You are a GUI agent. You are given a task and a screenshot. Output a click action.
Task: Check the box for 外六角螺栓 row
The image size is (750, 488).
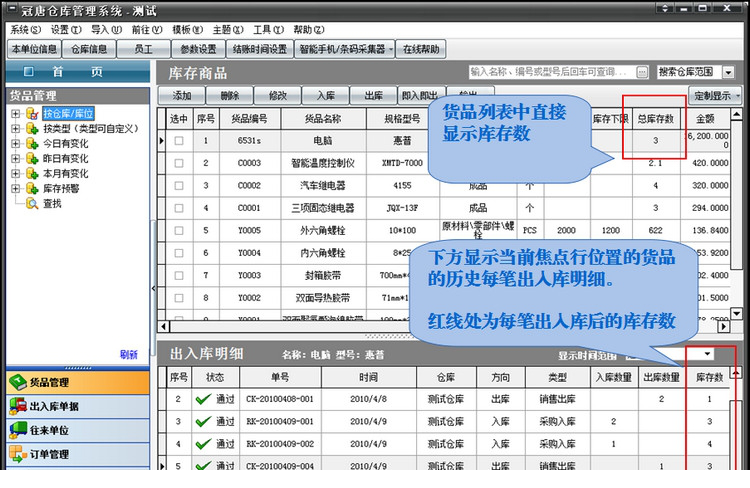pyautogui.click(x=179, y=231)
